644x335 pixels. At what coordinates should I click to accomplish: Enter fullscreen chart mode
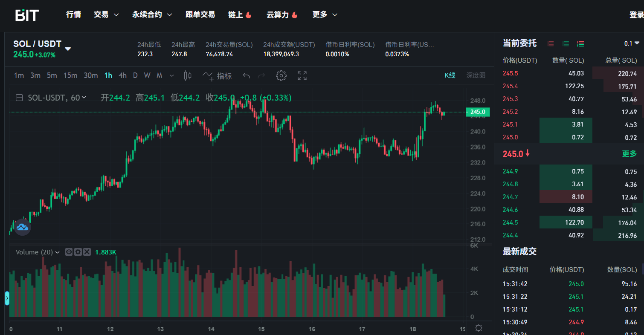coord(302,76)
